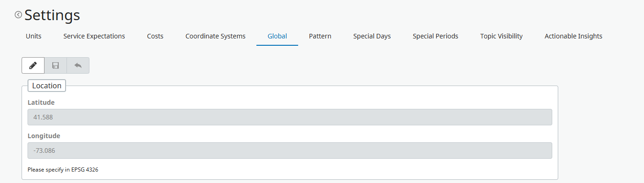644x183 pixels.
Task: Open the Coordinate Systems tab
Action: (215, 36)
